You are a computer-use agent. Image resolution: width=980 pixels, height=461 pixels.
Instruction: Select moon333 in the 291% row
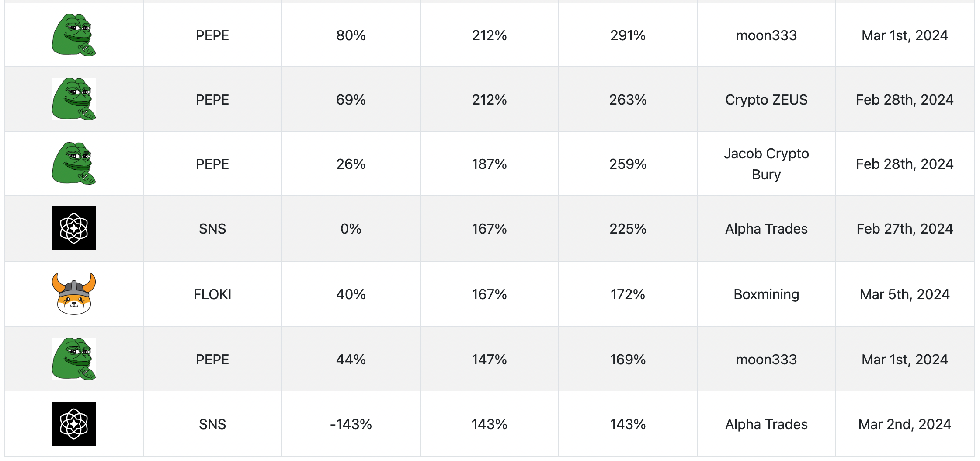[766, 35]
